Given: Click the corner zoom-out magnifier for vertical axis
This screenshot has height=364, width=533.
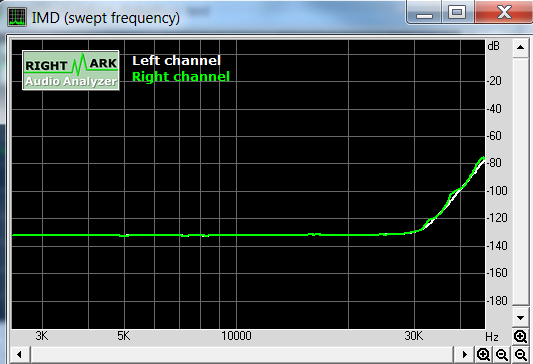Looking at the screenshot, I should [x=520, y=354].
